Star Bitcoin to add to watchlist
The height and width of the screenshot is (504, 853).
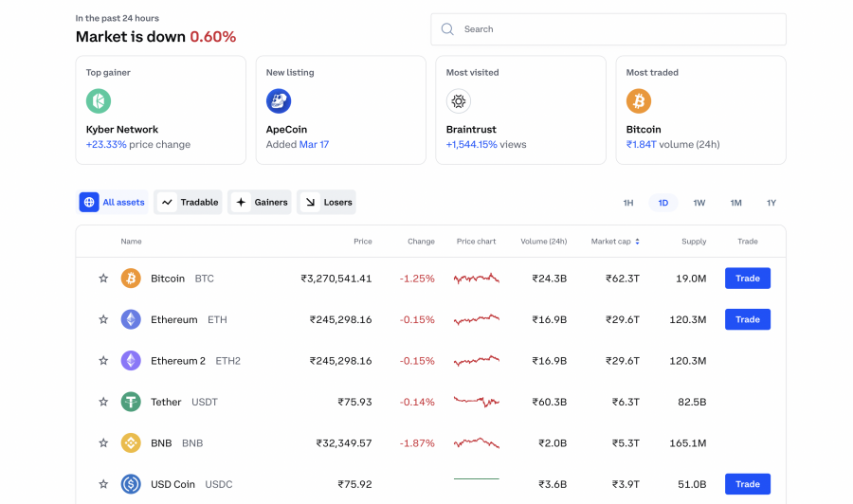click(x=103, y=279)
